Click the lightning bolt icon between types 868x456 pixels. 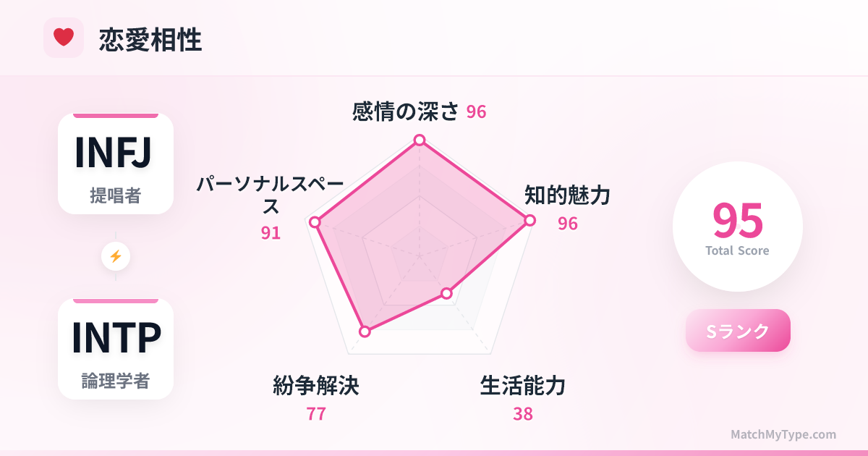pyautogui.click(x=116, y=256)
